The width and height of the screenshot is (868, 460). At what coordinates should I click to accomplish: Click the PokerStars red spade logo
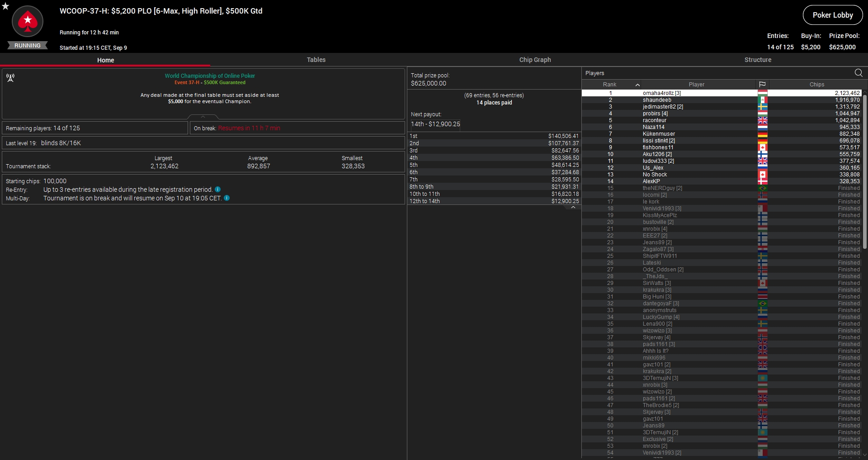(28, 21)
